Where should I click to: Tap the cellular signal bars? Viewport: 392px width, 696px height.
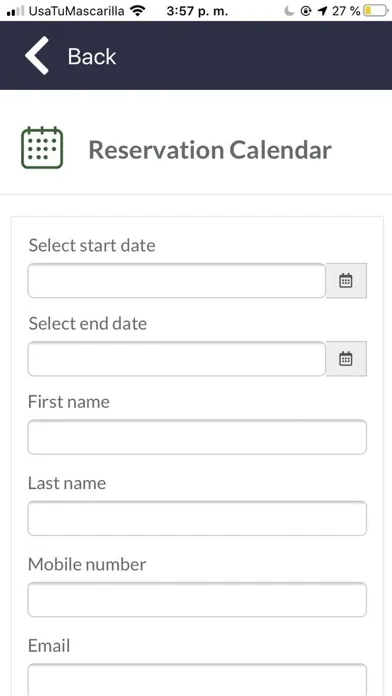16,12
